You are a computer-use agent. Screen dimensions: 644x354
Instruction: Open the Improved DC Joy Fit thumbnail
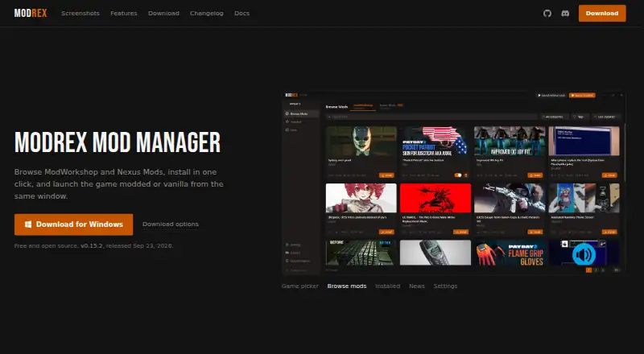click(x=510, y=141)
